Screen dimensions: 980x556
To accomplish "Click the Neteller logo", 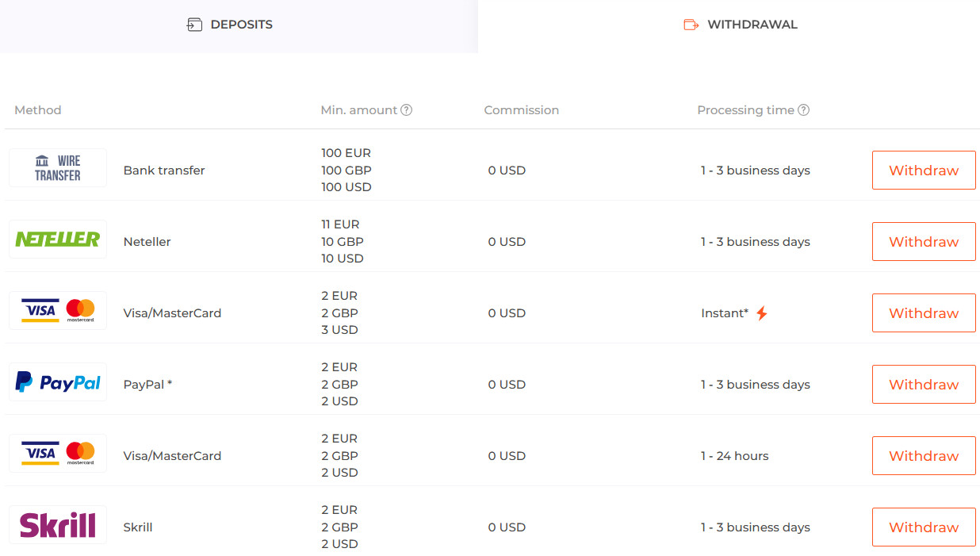I will click(58, 240).
